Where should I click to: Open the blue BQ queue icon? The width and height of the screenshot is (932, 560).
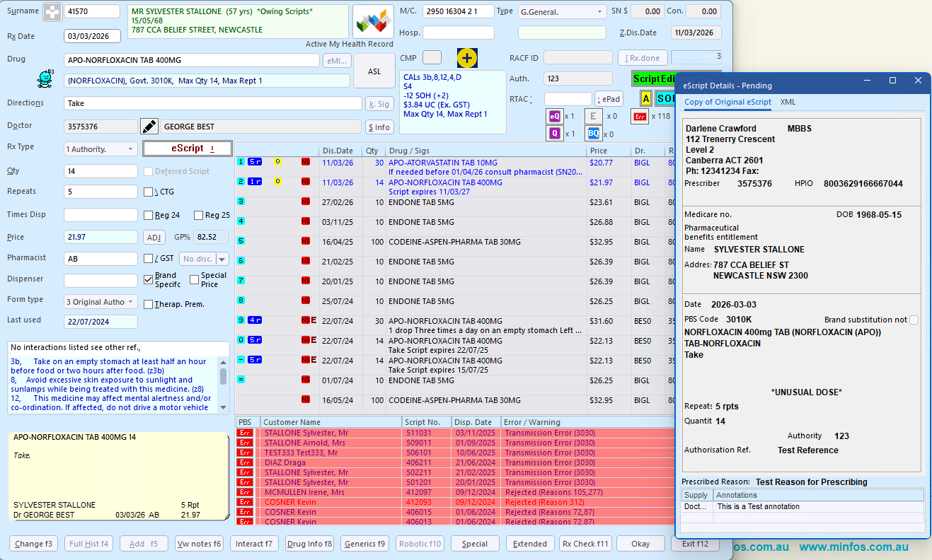click(593, 134)
